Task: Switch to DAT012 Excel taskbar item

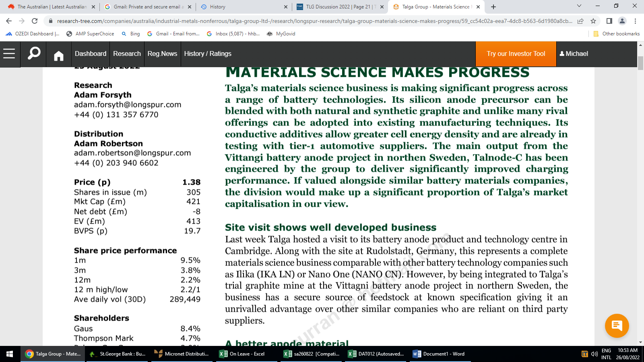Action: pyautogui.click(x=376, y=354)
